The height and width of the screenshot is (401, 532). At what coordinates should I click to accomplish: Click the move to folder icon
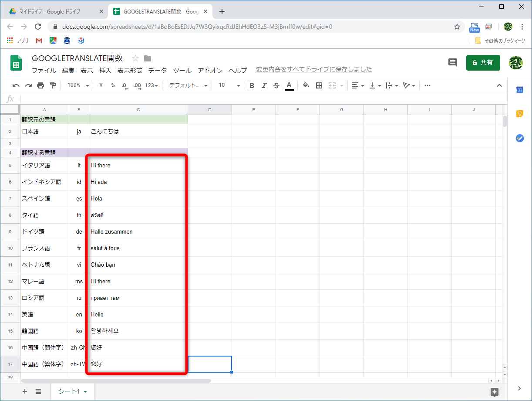(148, 58)
